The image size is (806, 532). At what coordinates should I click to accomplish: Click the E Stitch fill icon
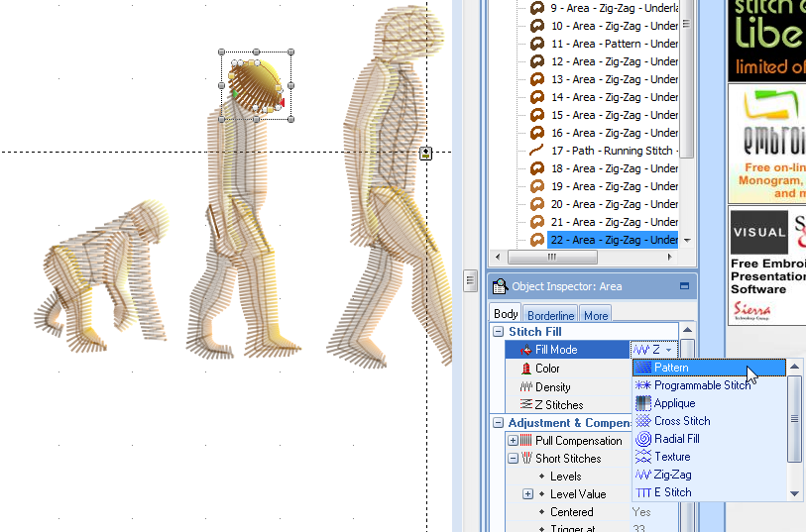[643, 492]
